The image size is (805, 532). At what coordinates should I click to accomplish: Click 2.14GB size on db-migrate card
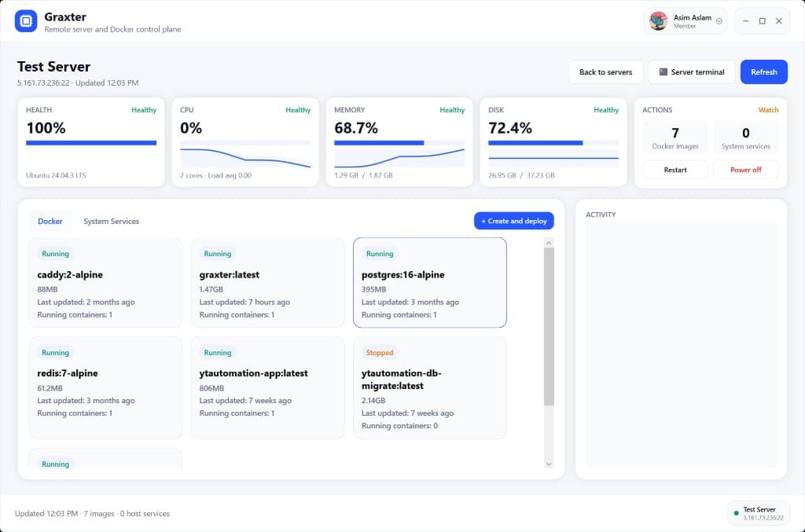click(x=373, y=400)
